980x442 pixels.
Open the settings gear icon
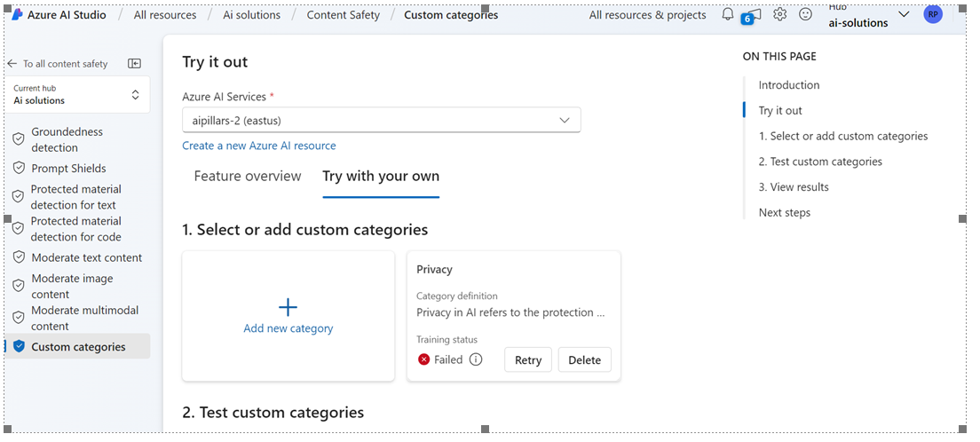tap(780, 14)
